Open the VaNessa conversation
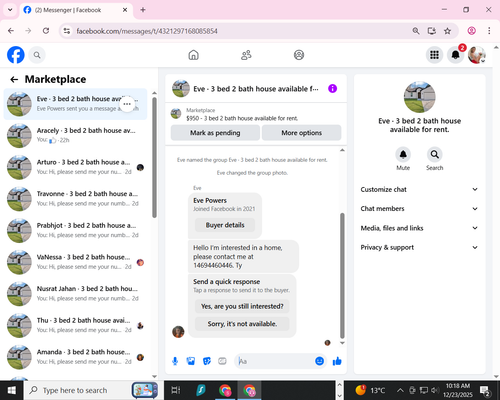 coord(75,262)
